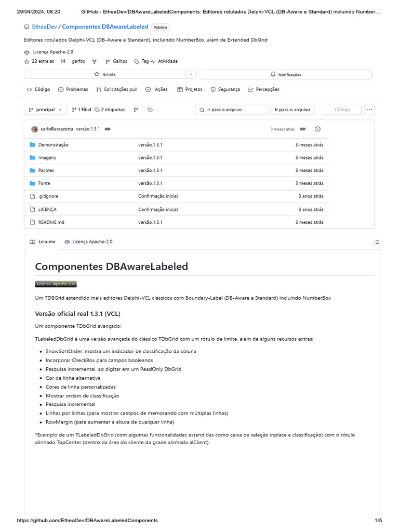Image resolution: width=399 pixels, height=532 pixels.
Task: Open the LICENÇA file
Action: point(47,210)
